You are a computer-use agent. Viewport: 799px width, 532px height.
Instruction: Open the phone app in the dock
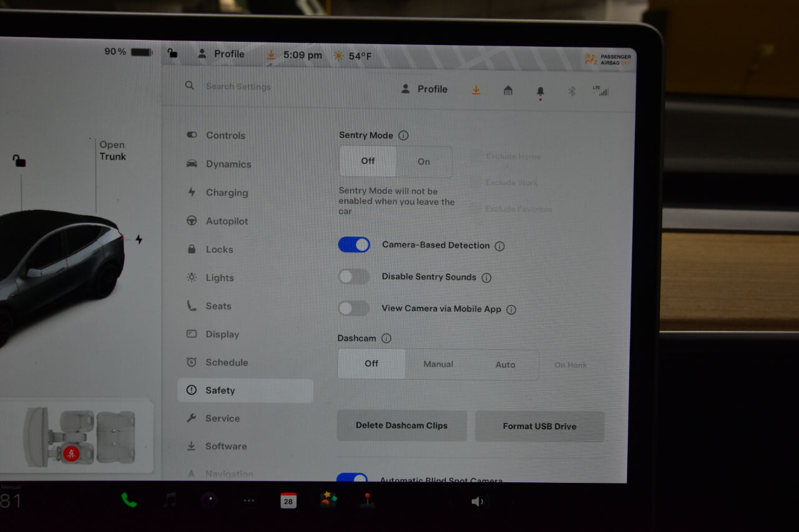click(129, 500)
